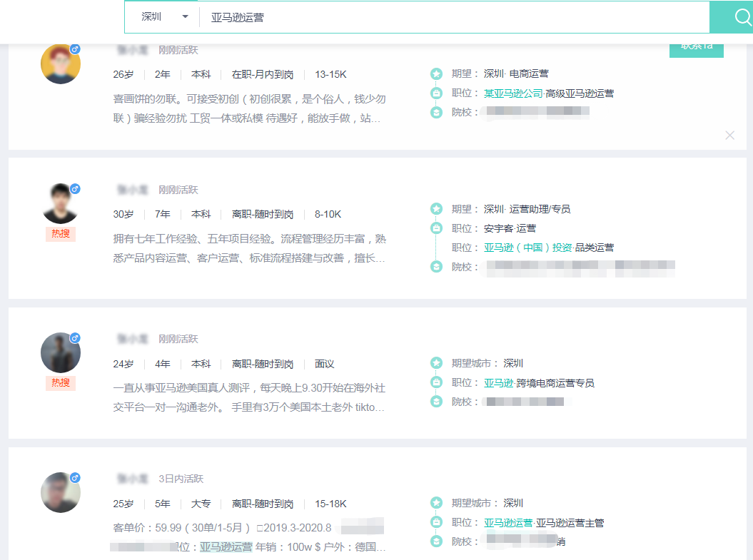The width and height of the screenshot is (753, 560).
Task: Click the 15-18K salary text
Action: (x=330, y=504)
